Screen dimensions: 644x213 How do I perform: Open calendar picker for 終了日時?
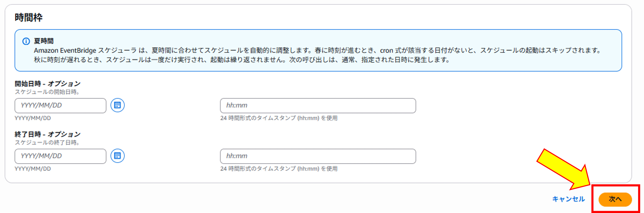[x=118, y=156]
